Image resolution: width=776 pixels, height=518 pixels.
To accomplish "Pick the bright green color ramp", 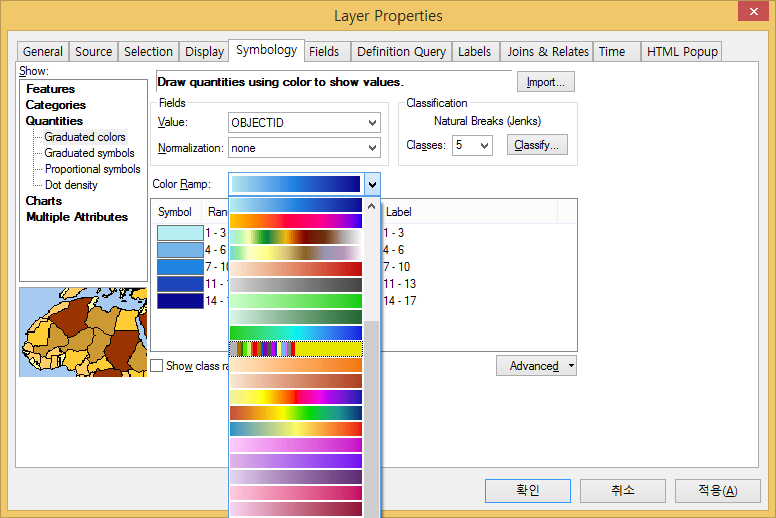I will [296, 301].
